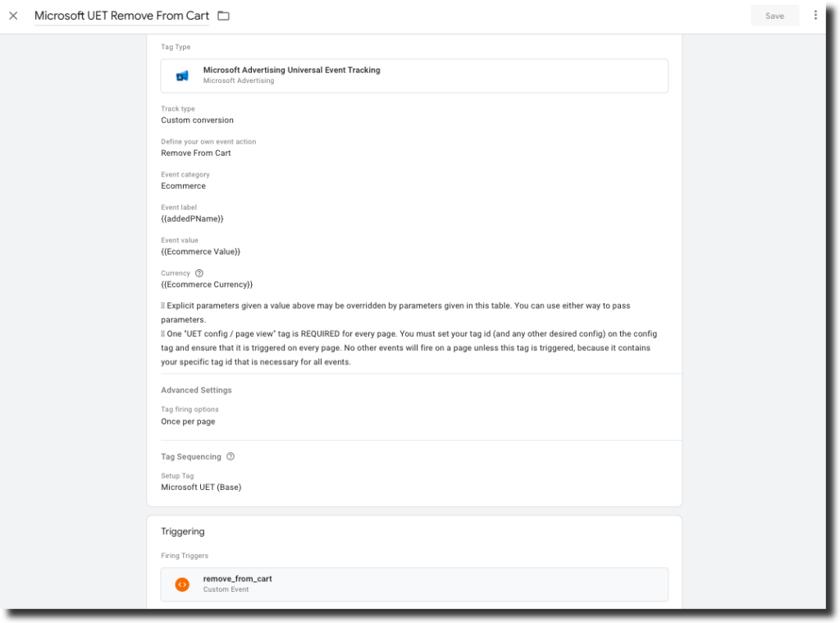The height and width of the screenshot is (623, 840).
Task: Close the tag editor with the X icon
Action: (x=13, y=16)
